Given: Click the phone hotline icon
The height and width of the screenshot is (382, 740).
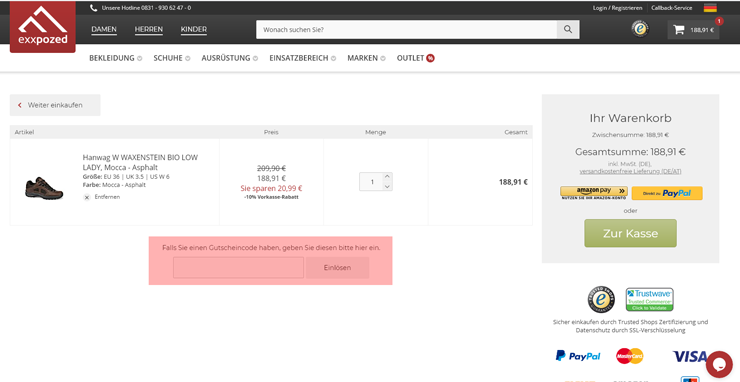Looking at the screenshot, I should (x=93, y=8).
